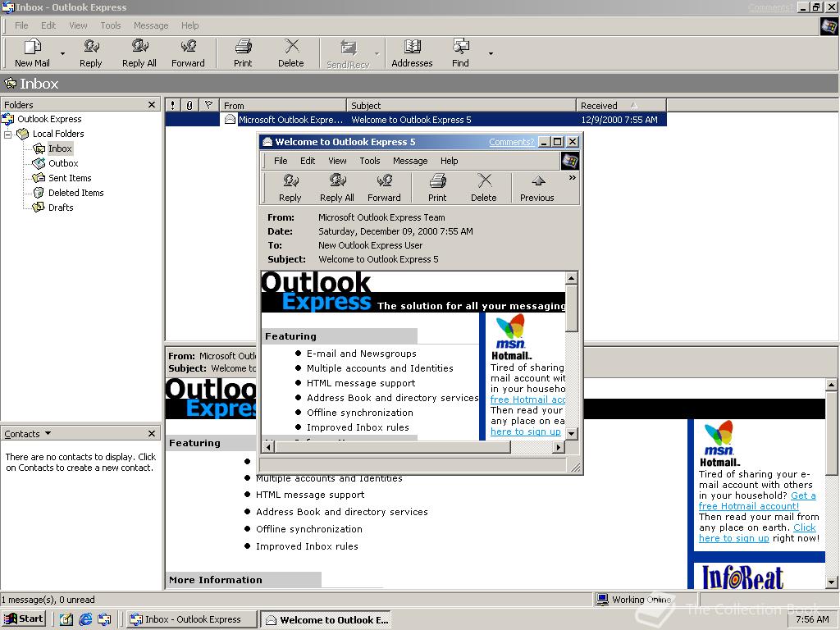
Task: Close the Folders pane
Action: click(x=152, y=104)
